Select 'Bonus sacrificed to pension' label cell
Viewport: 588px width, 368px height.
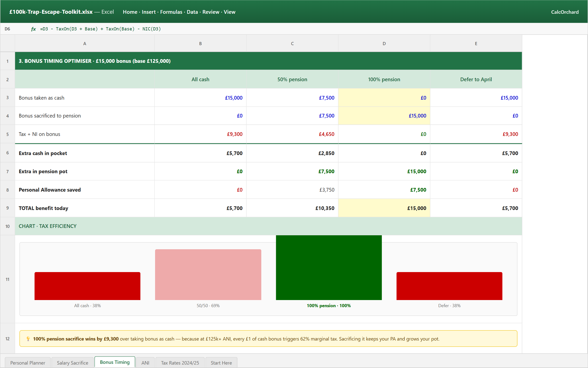tap(85, 116)
